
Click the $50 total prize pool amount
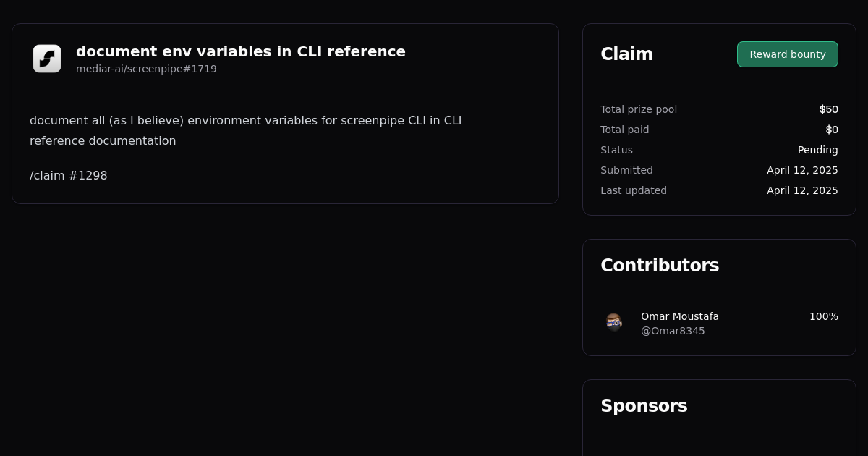829,109
